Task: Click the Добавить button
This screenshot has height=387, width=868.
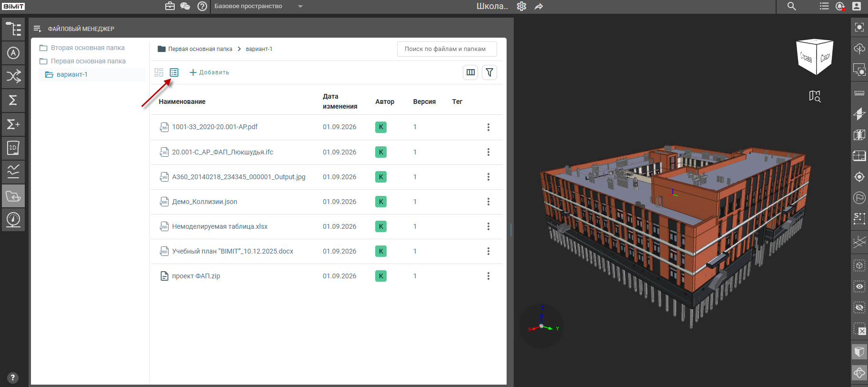Action: (210, 72)
